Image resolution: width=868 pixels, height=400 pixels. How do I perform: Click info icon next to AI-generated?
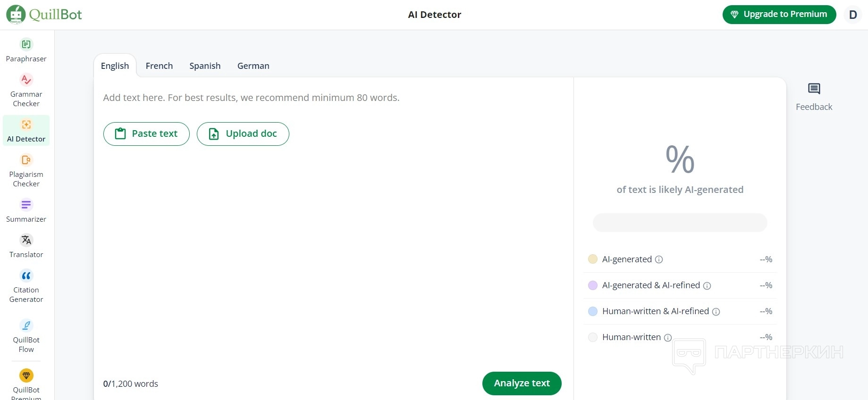[659, 259]
